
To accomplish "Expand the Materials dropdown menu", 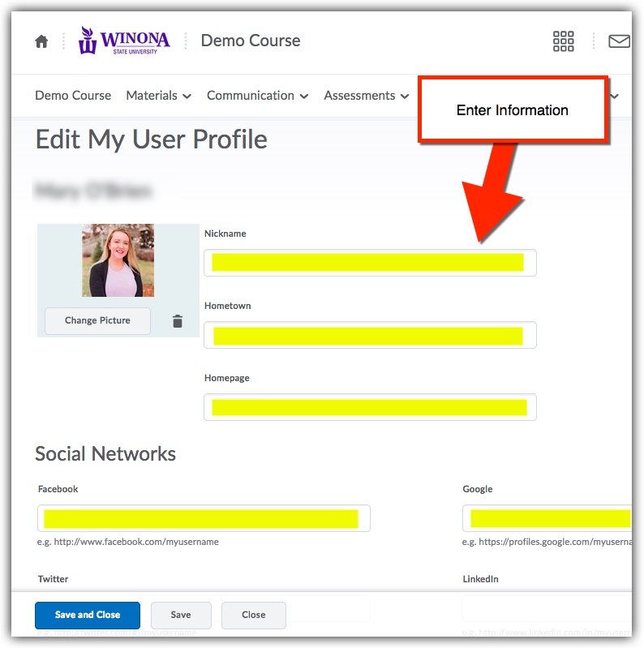I will point(158,96).
